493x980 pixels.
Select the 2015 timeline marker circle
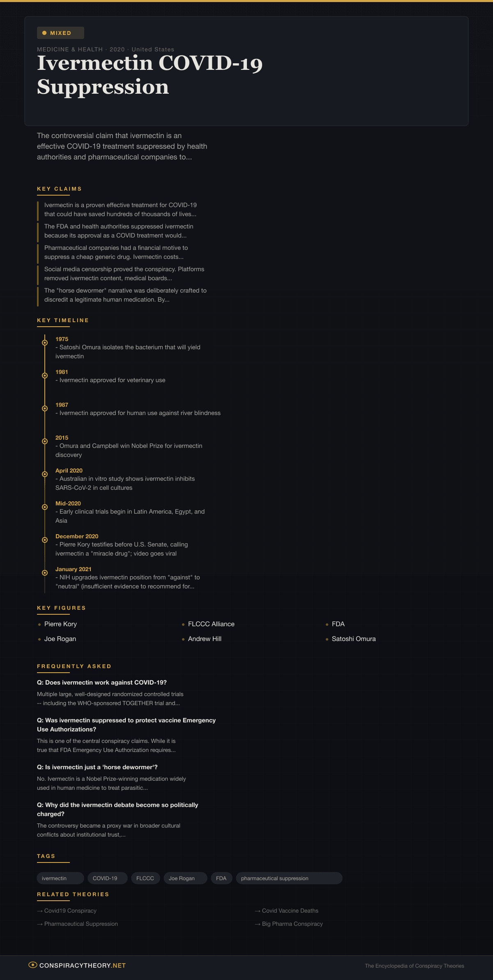pyautogui.click(x=45, y=441)
